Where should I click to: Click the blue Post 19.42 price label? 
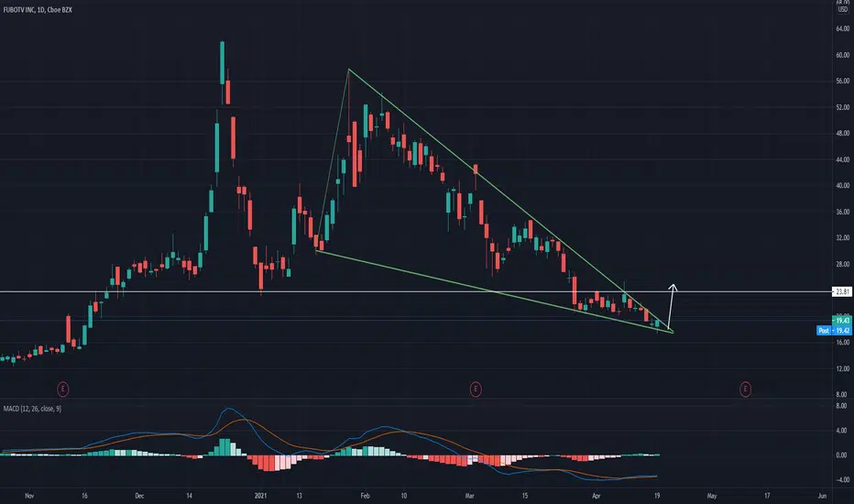point(834,331)
